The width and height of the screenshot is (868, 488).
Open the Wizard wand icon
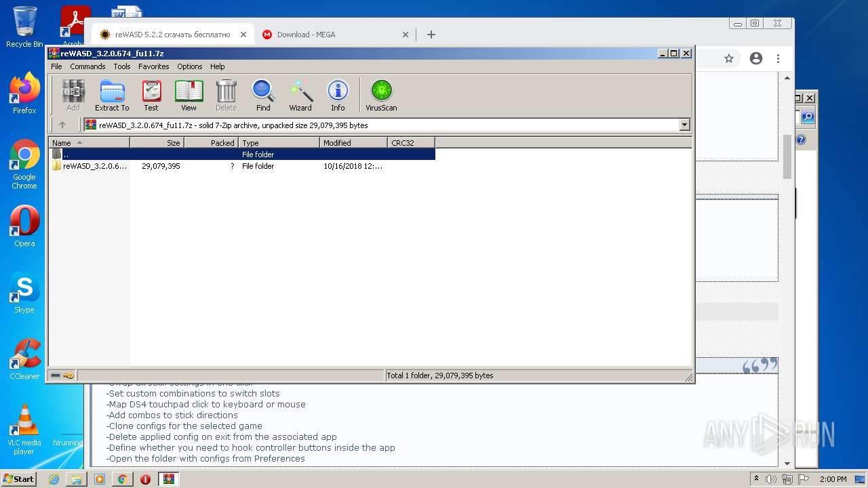300,95
